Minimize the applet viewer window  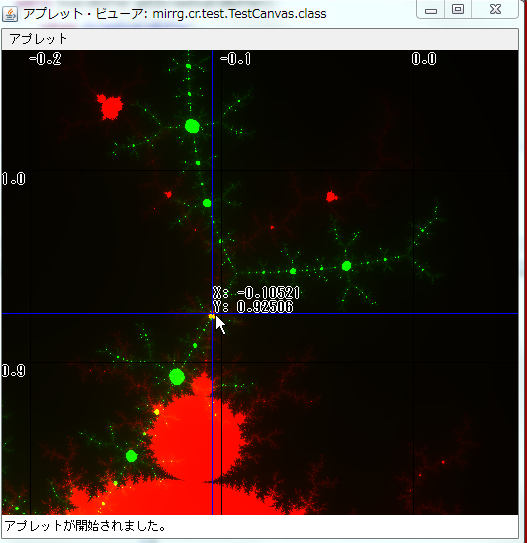pos(431,10)
